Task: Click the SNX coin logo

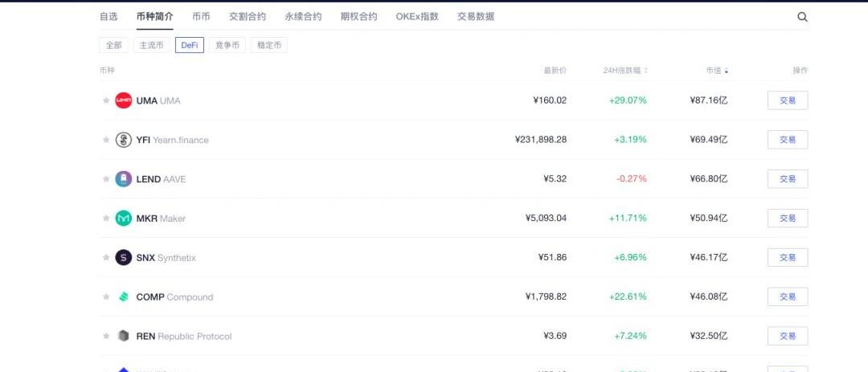Action: coord(124,257)
